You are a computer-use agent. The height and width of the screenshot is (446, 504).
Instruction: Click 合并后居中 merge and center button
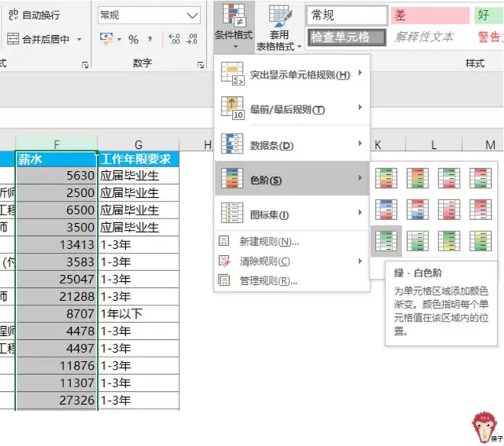(x=38, y=39)
